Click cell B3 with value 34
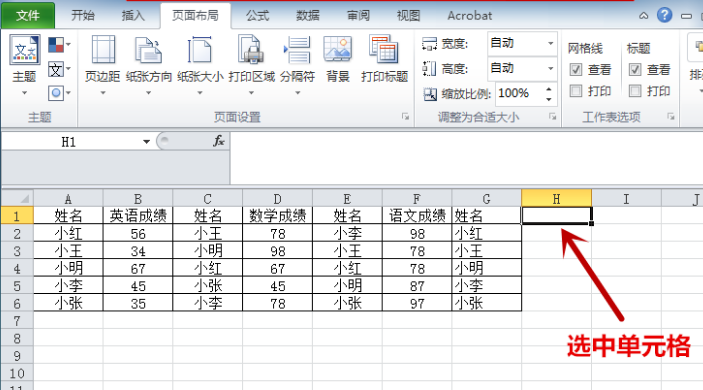Image resolution: width=703 pixels, height=390 pixels. pos(138,251)
